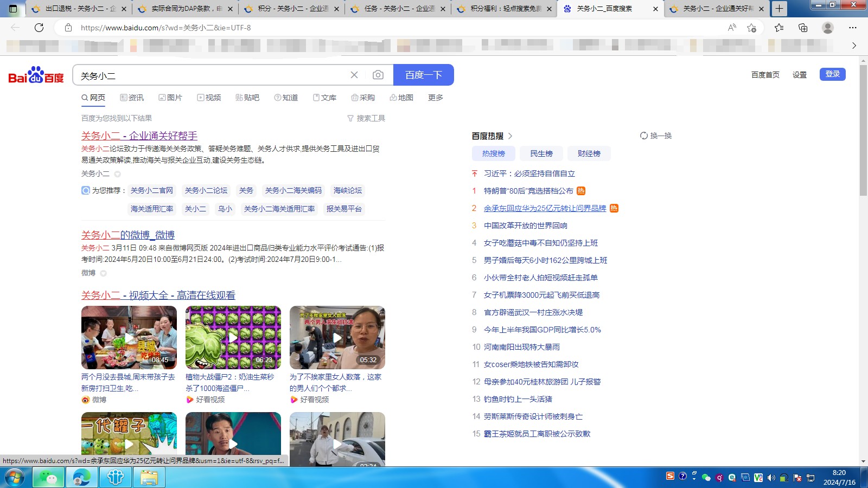Screen dimensions: 868x488
Task: Switch to the 资讯 tab
Action: click(132, 98)
